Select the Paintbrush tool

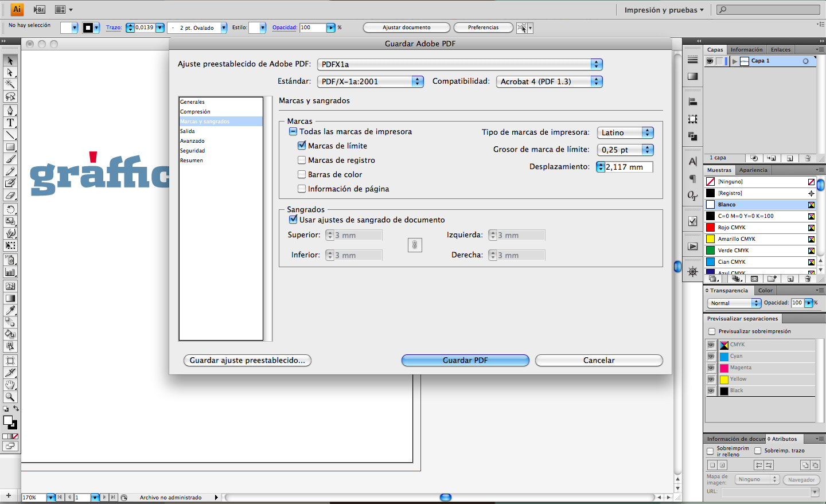(x=10, y=159)
